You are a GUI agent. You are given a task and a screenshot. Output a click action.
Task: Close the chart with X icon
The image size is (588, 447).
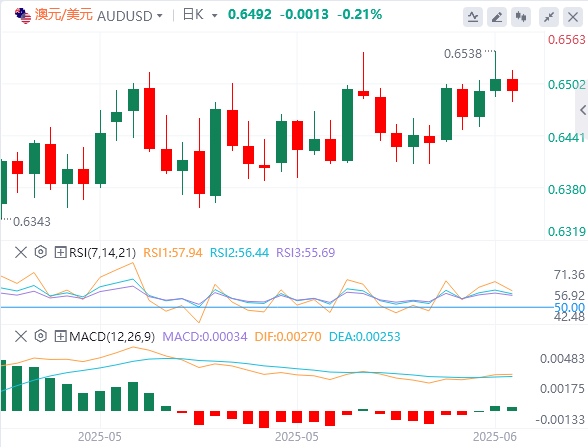pyautogui.click(x=573, y=17)
